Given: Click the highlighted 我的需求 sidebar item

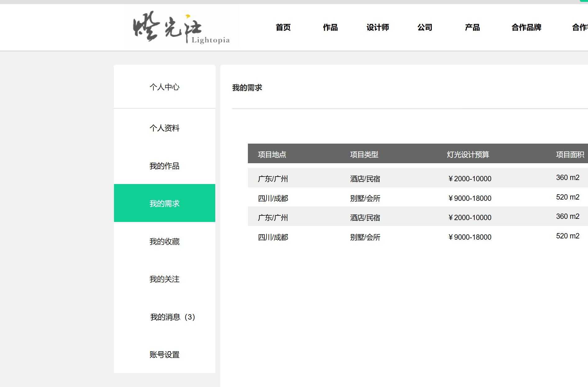Looking at the screenshot, I should pos(165,204).
